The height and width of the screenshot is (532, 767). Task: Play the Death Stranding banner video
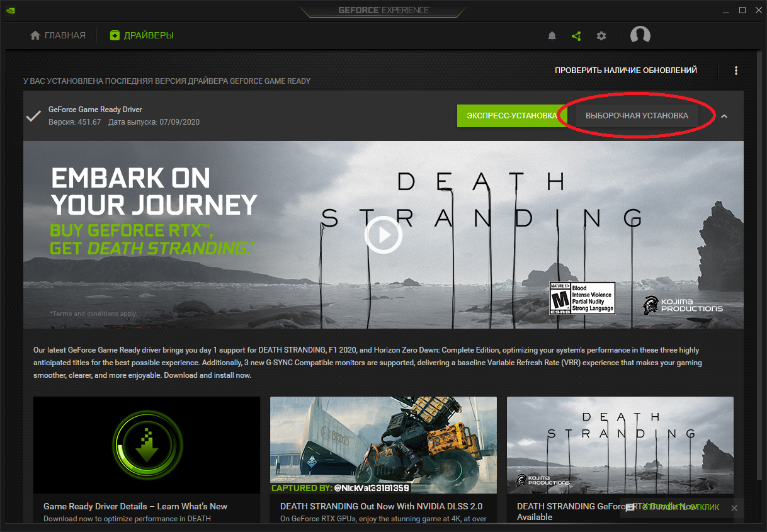pyautogui.click(x=383, y=235)
